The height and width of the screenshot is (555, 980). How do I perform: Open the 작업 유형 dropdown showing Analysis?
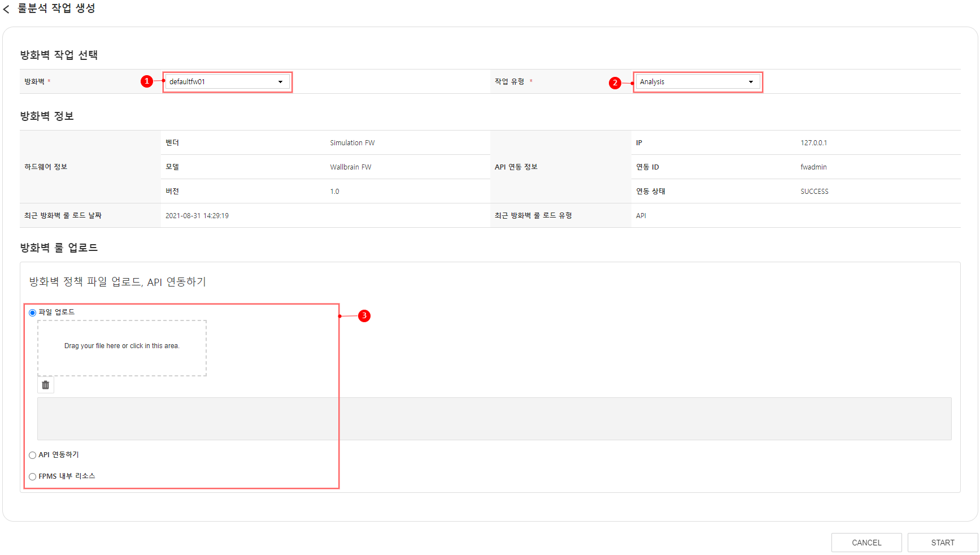pyautogui.click(x=698, y=82)
